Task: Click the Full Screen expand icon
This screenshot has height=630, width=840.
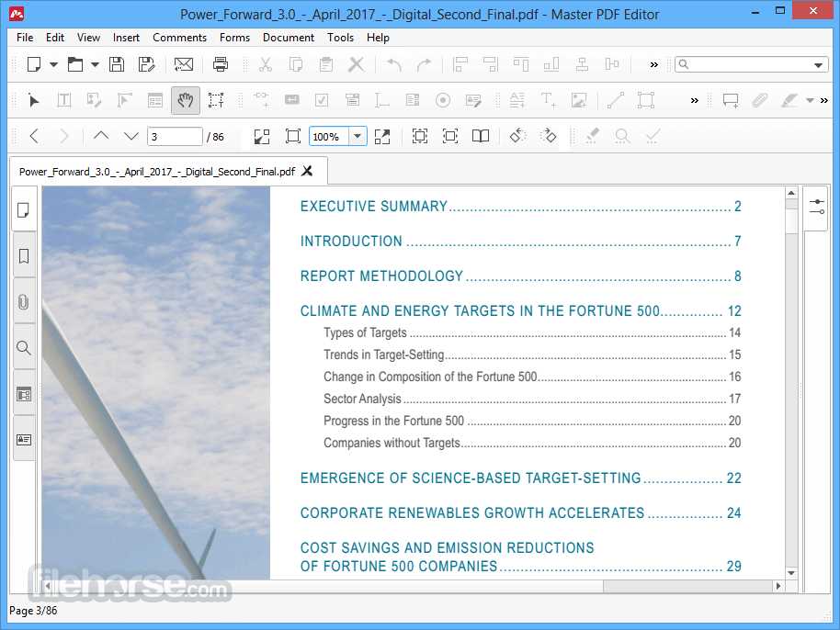Action: pyautogui.click(x=382, y=137)
